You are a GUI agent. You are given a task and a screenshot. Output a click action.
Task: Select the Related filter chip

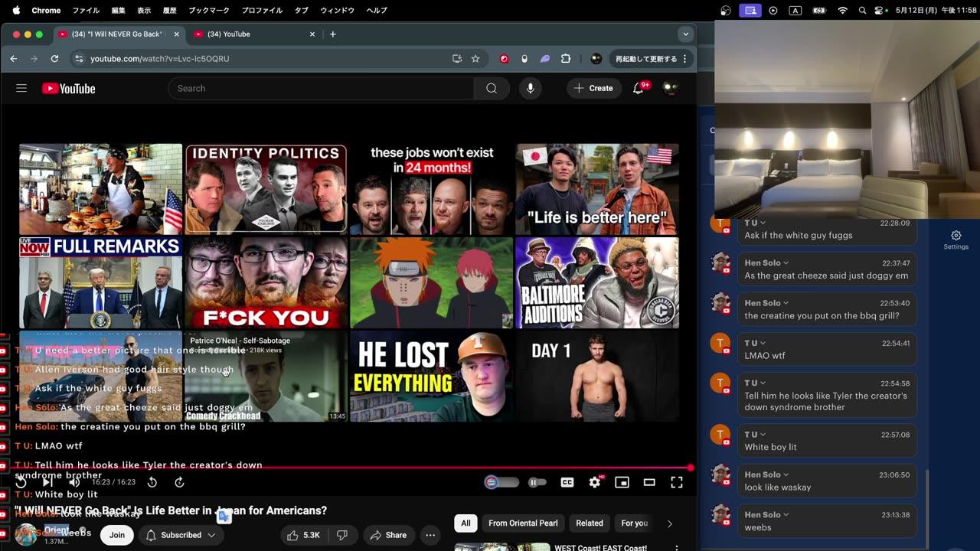(x=590, y=523)
